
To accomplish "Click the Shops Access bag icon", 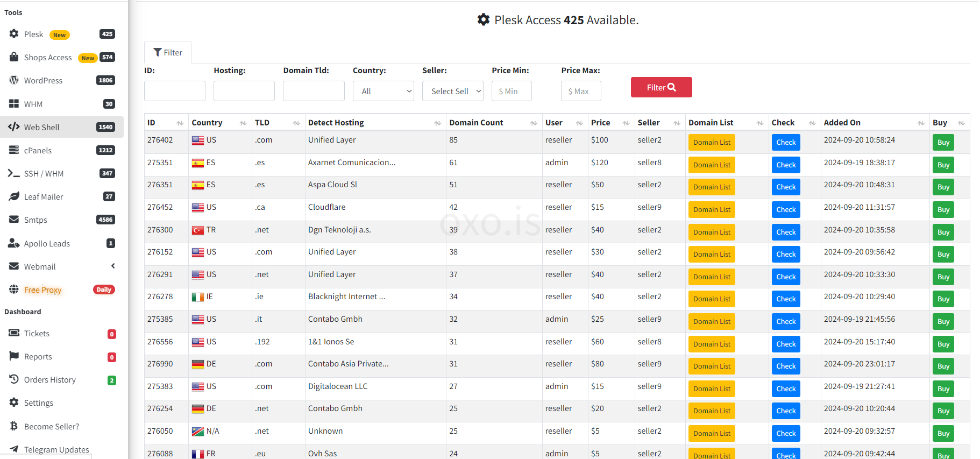I will pos(14,57).
